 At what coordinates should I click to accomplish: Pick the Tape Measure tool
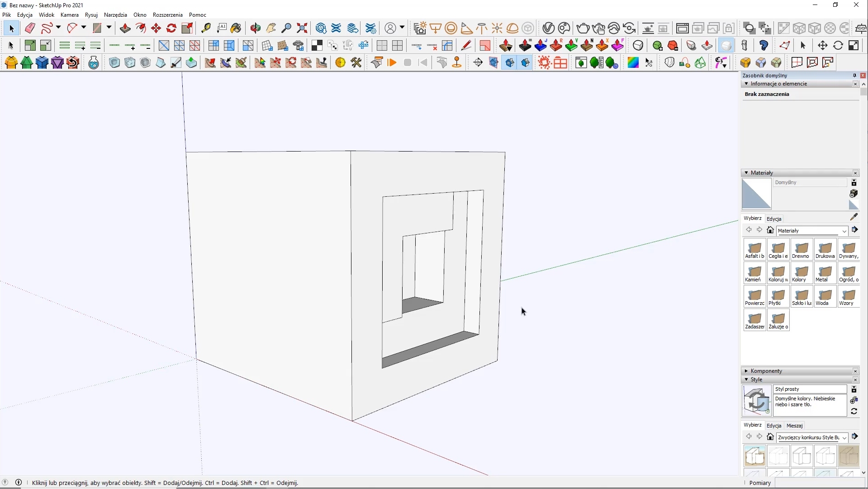tap(206, 28)
